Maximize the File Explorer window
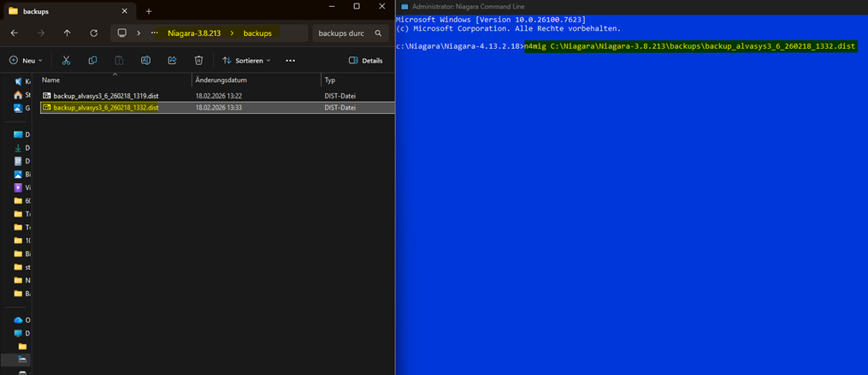Viewport: 868px width, 375px height. (x=357, y=6)
